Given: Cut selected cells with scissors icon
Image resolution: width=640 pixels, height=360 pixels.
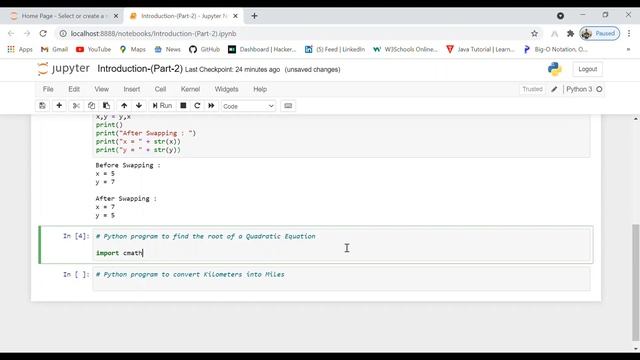Looking at the screenshot, I should (76, 106).
